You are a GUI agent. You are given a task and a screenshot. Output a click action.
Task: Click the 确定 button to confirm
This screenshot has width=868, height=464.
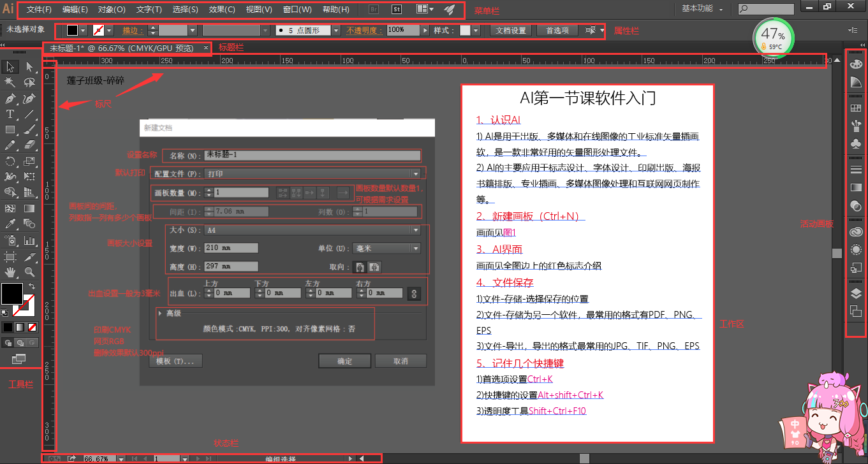[x=344, y=361]
